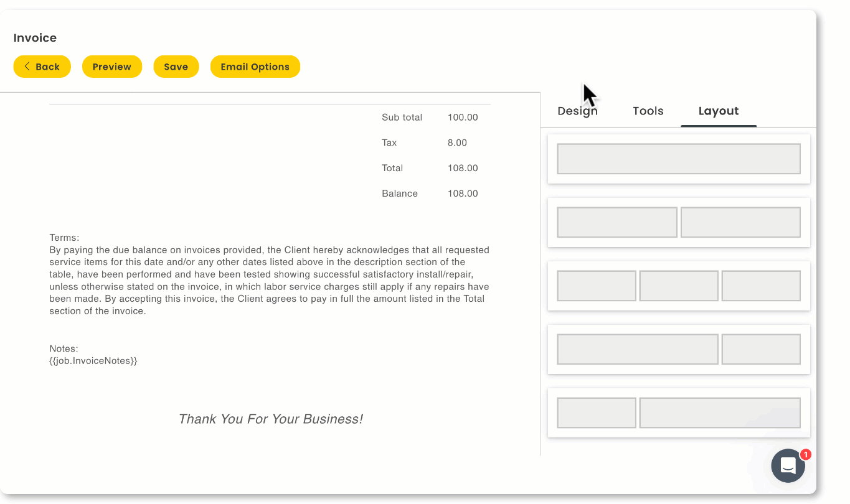Open the invoice Preview
This screenshot has width=850, height=504.
[x=112, y=67]
